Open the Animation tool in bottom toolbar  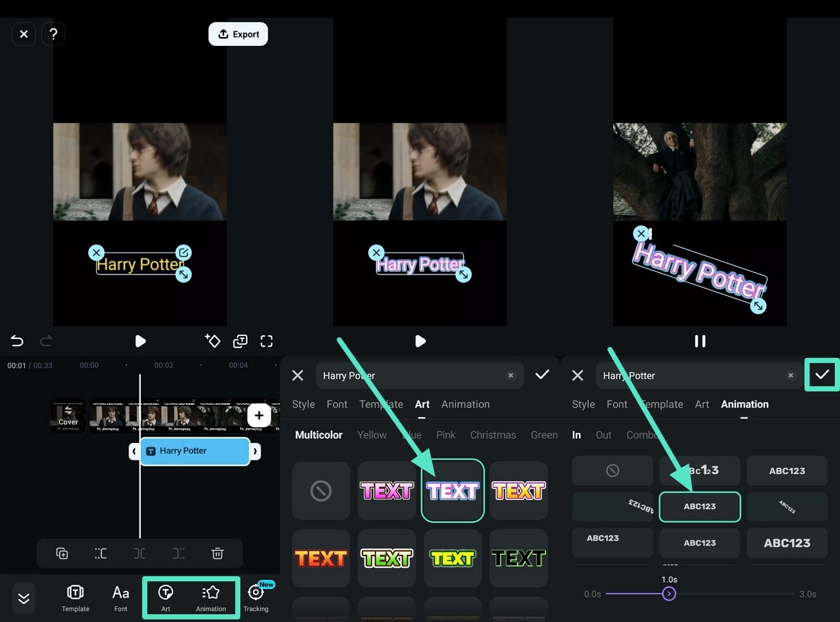(x=211, y=598)
